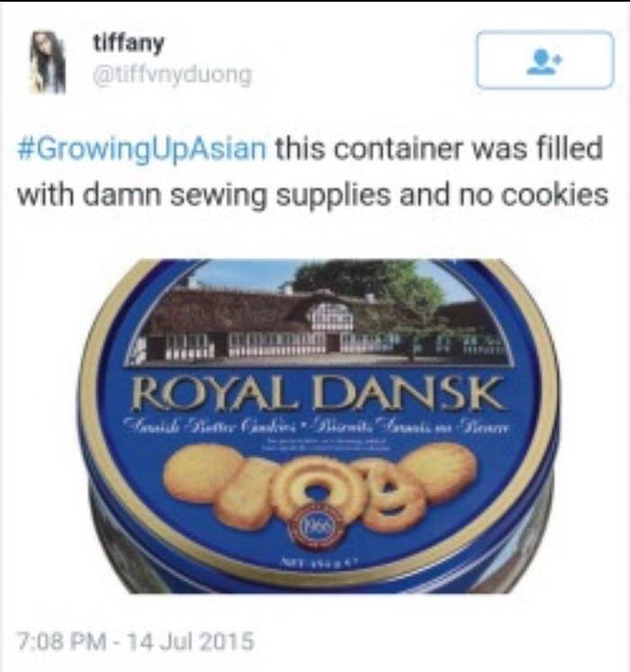Open the tiffany display name link
The width and height of the screenshot is (630, 672).
(x=129, y=43)
